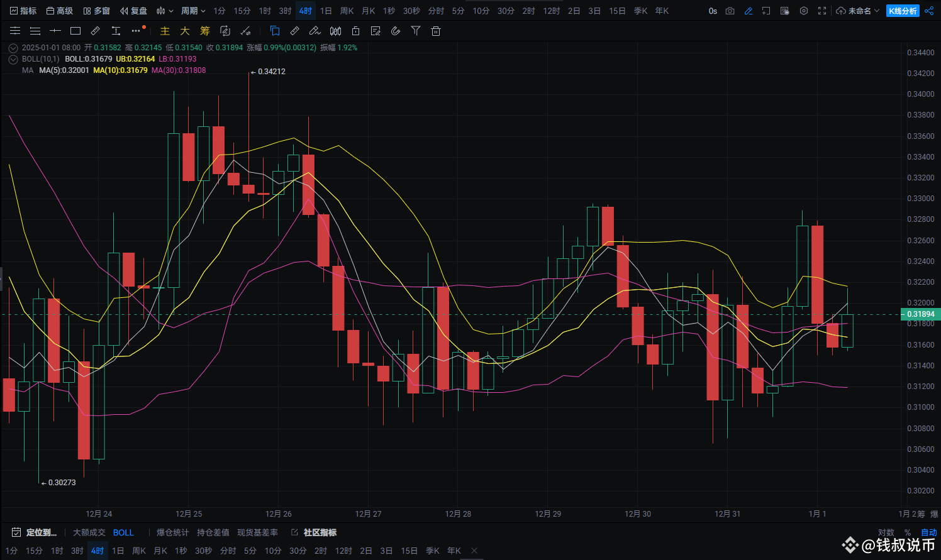The height and width of the screenshot is (560, 941).
Task: Click the paperclip magnet icon
Action: point(396,31)
